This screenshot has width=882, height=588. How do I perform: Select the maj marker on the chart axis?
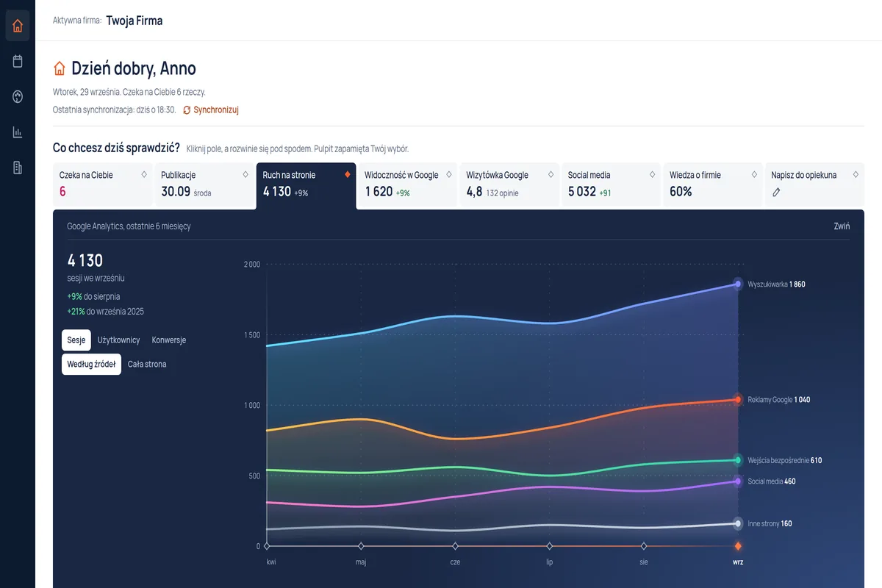[361, 546]
